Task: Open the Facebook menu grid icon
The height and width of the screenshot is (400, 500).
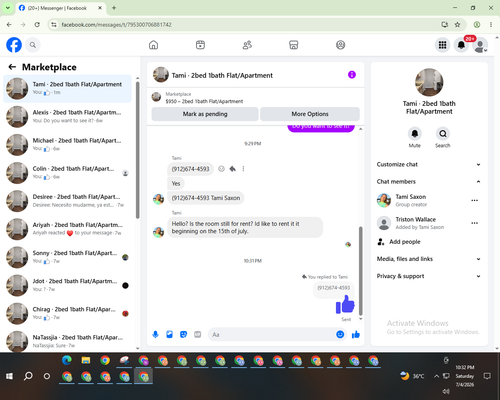Action: 442,45
